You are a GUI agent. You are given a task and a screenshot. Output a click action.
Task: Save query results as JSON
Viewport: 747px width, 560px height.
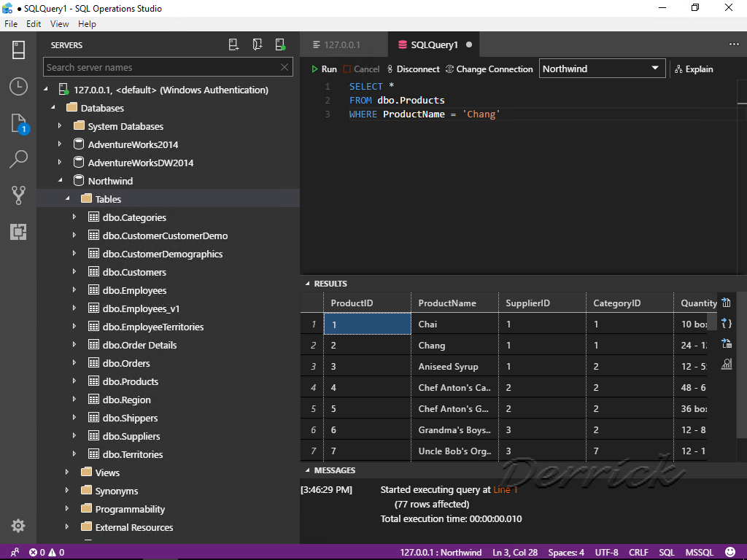[x=725, y=322]
